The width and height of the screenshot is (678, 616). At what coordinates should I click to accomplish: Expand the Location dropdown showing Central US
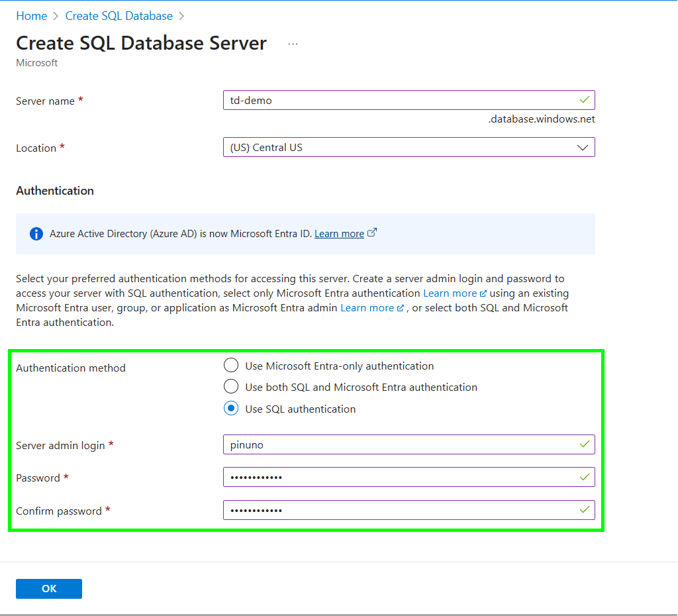pyautogui.click(x=409, y=147)
